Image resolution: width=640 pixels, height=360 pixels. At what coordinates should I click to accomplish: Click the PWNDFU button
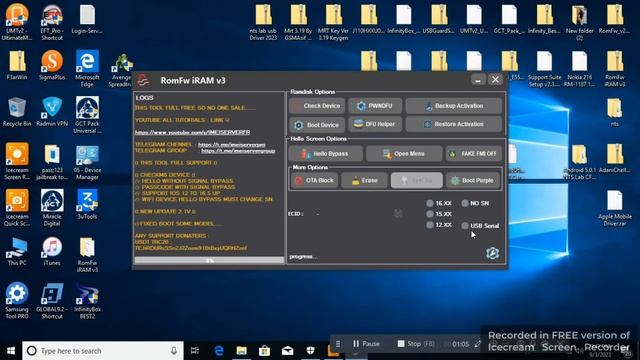[375, 106]
